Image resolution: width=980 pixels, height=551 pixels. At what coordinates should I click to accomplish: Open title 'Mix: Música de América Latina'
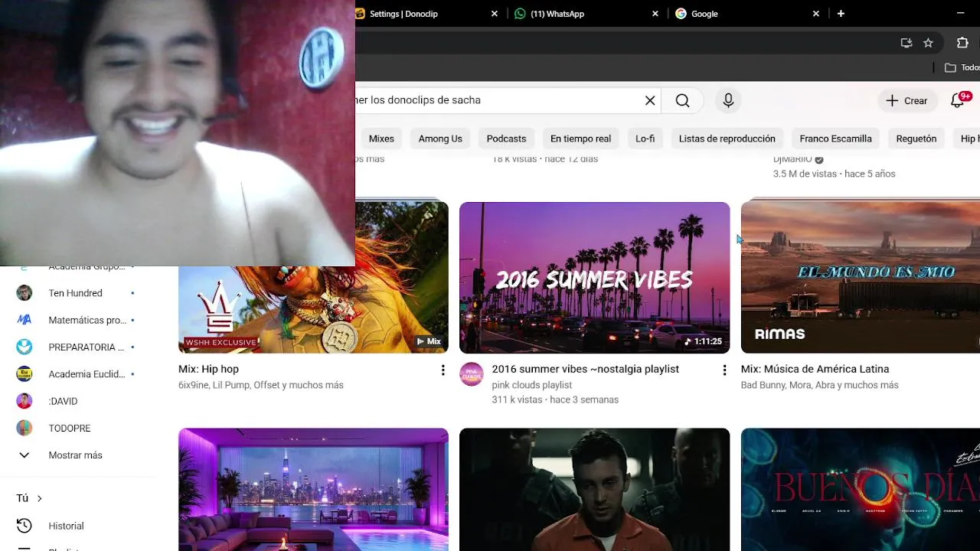click(x=815, y=369)
